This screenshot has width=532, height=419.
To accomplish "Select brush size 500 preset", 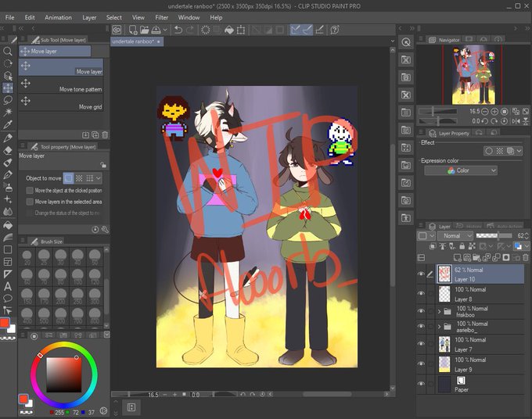I will (44, 315).
